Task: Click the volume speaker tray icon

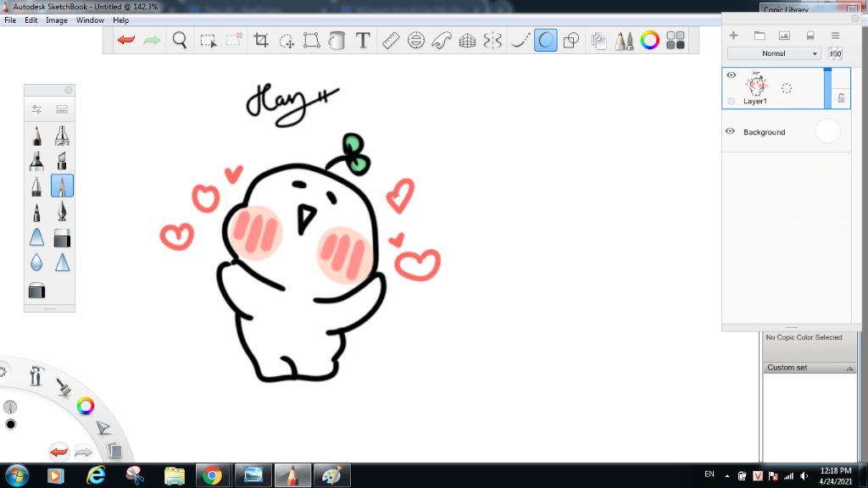Action: pyautogui.click(x=804, y=476)
